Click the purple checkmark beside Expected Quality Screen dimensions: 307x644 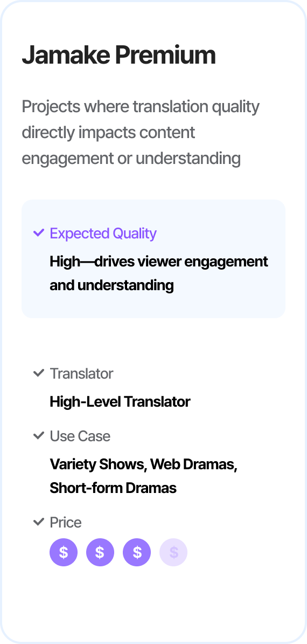(x=39, y=234)
